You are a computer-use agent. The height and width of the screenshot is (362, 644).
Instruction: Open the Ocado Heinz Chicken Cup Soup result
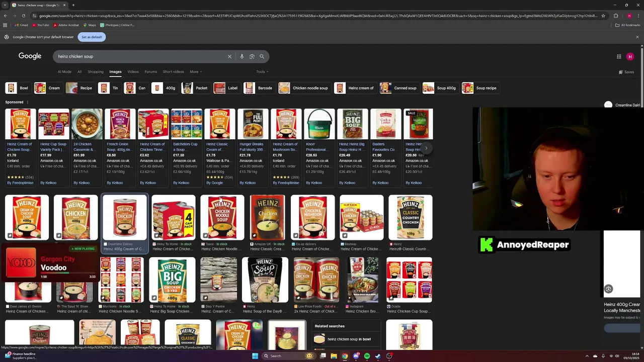pyautogui.click(x=409, y=286)
